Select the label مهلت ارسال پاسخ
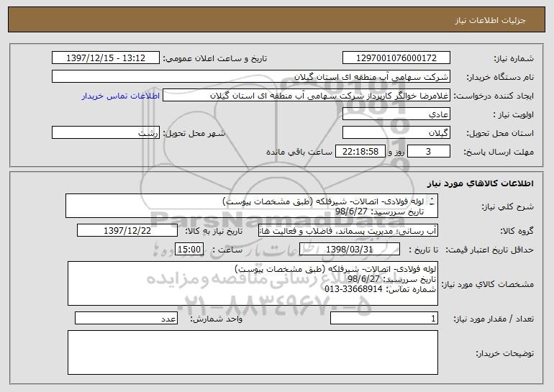554x392 pixels. tap(498, 152)
